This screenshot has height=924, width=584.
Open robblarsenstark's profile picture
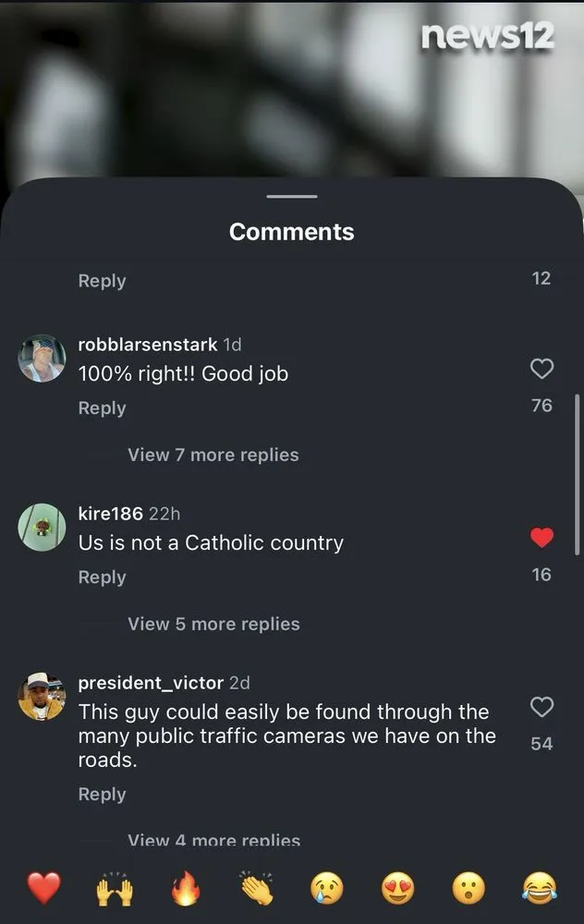tap(42, 359)
